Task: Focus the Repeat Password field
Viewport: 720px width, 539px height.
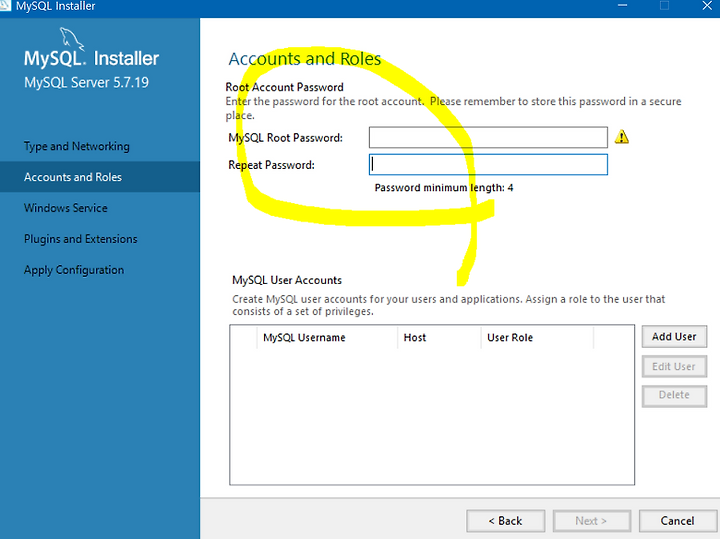Action: click(488, 164)
